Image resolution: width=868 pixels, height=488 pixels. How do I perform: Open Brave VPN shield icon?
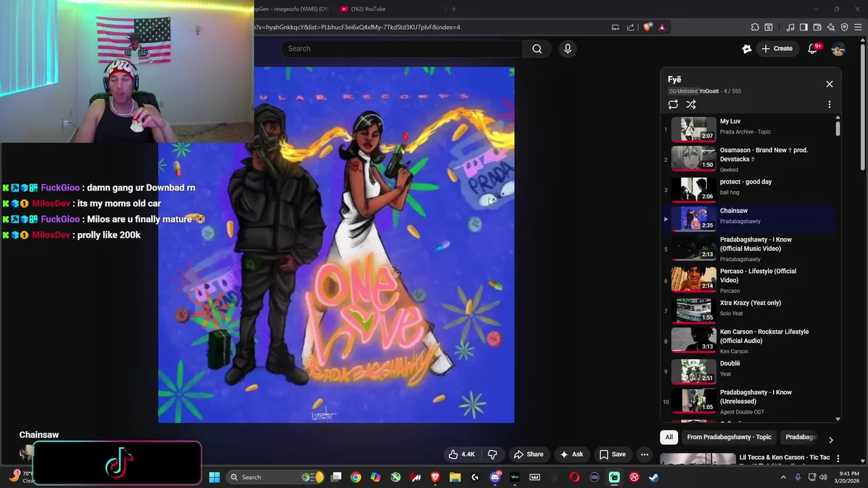coord(844,27)
